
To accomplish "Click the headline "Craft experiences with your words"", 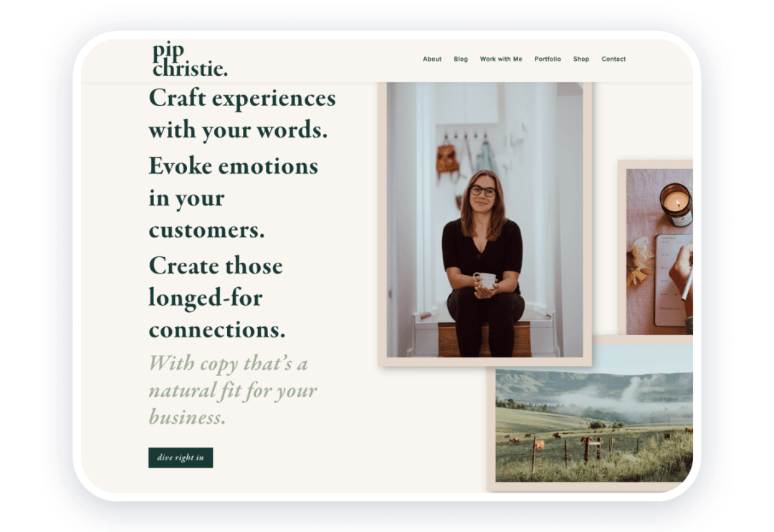I will [242, 113].
